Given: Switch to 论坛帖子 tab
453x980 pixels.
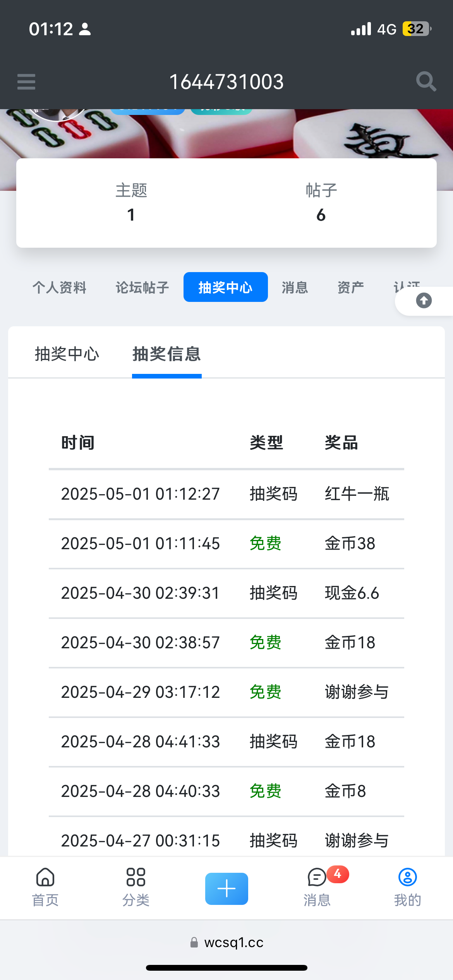Looking at the screenshot, I should coord(142,288).
